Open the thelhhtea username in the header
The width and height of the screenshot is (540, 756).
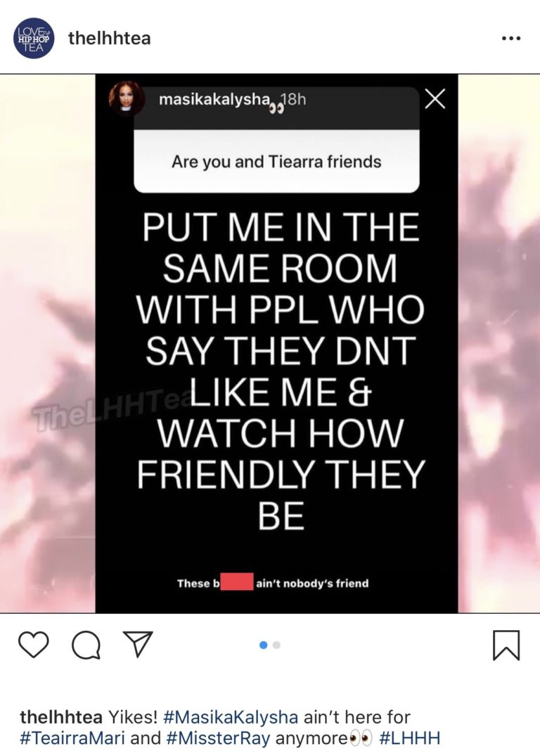pos(110,37)
